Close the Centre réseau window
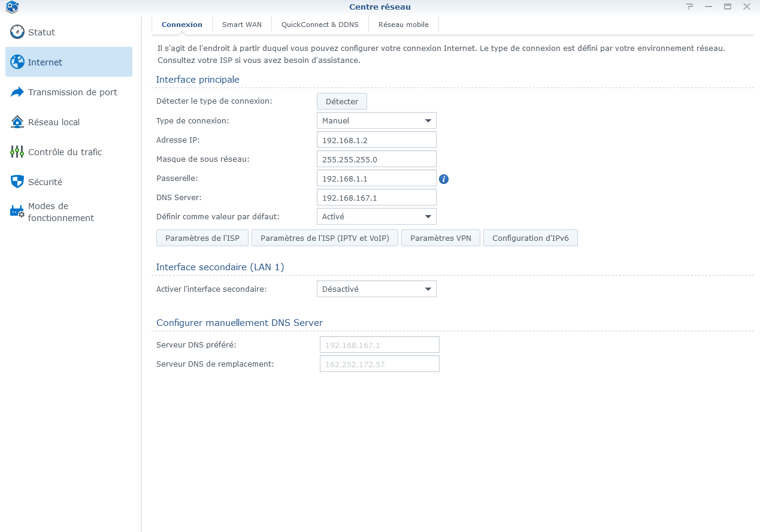760x532 pixels. click(747, 7)
